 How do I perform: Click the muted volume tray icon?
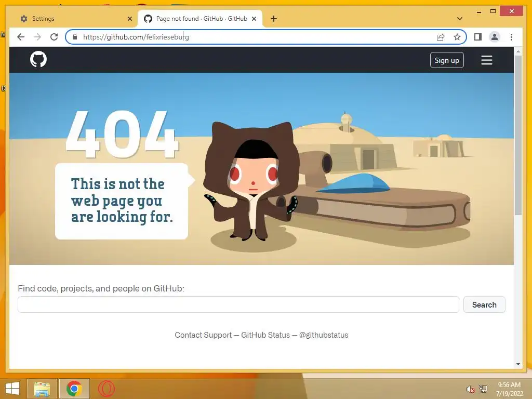click(x=470, y=389)
